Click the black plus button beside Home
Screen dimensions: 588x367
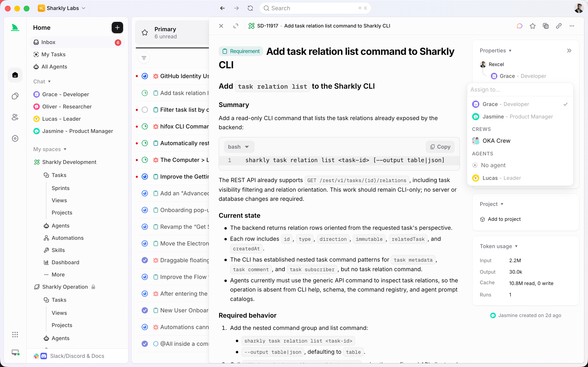(x=117, y=28)
